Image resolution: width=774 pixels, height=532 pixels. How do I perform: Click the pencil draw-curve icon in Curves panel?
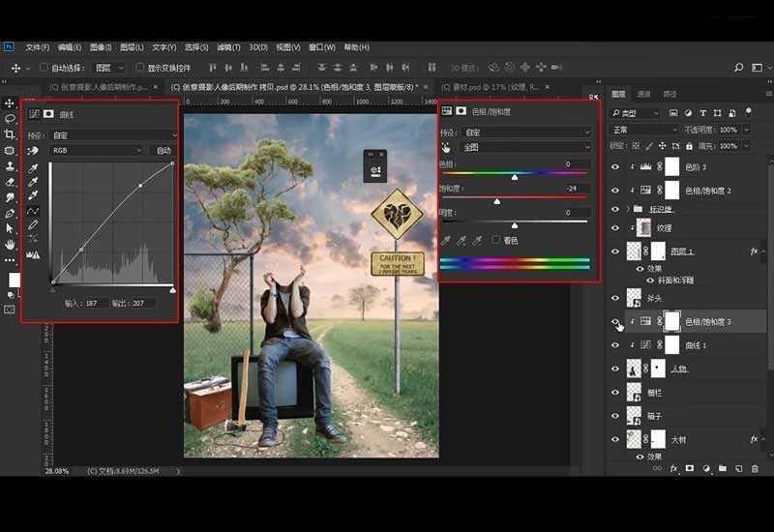[x=33, y=224]
